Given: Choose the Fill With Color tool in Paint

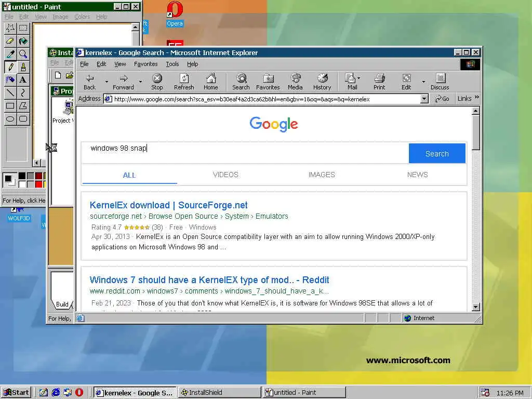Looking at the screenshot, I should (23, 41).
